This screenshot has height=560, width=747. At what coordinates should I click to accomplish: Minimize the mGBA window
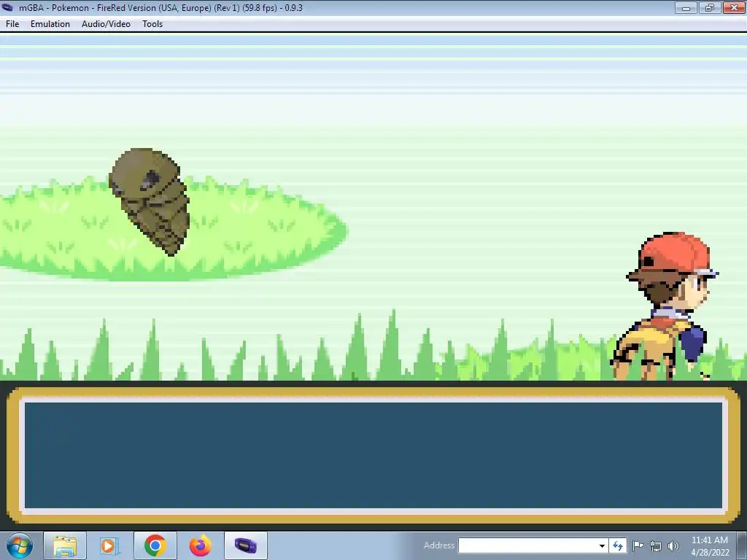click(686, 7)
